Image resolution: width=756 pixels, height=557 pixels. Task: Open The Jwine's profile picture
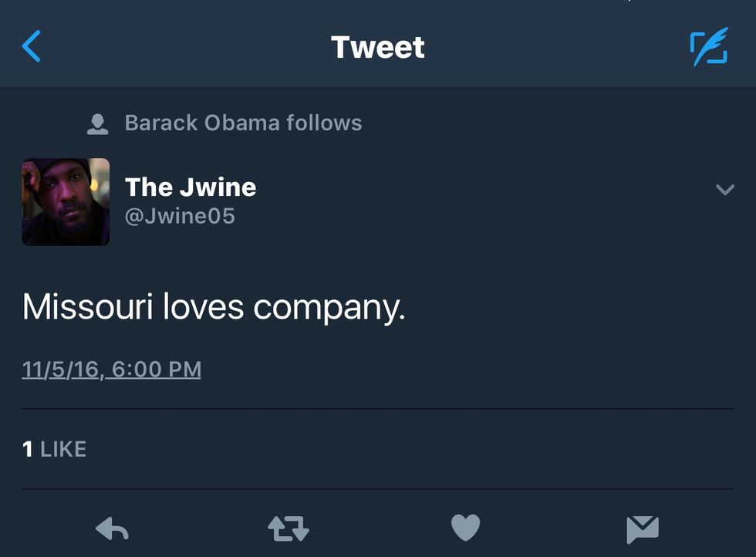66,202
